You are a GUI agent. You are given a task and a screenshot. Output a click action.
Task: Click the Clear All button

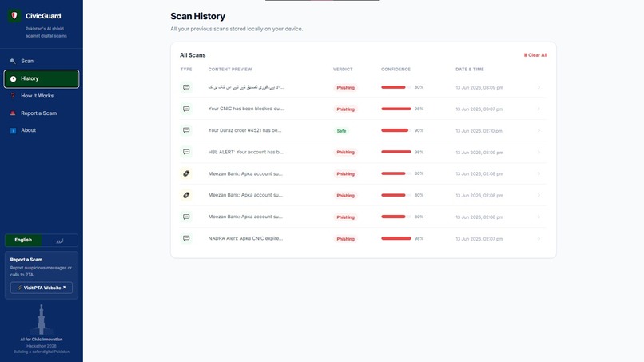pos(535,55)
